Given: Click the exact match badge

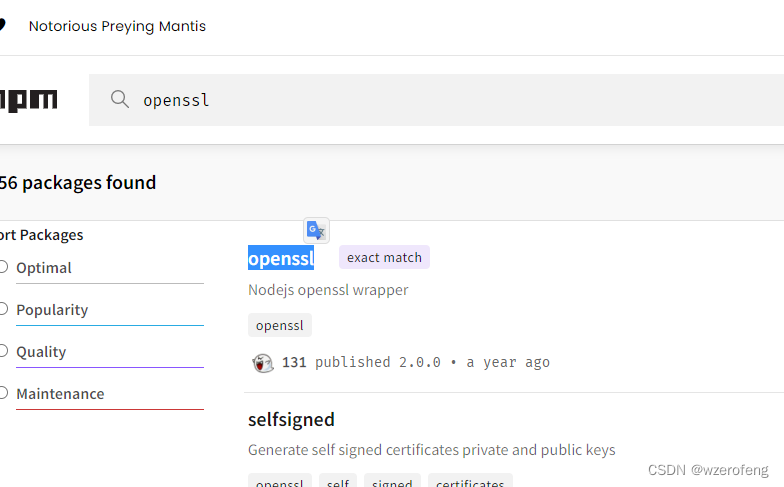Looking at the screenshot, I should click(x=384, y=257).
